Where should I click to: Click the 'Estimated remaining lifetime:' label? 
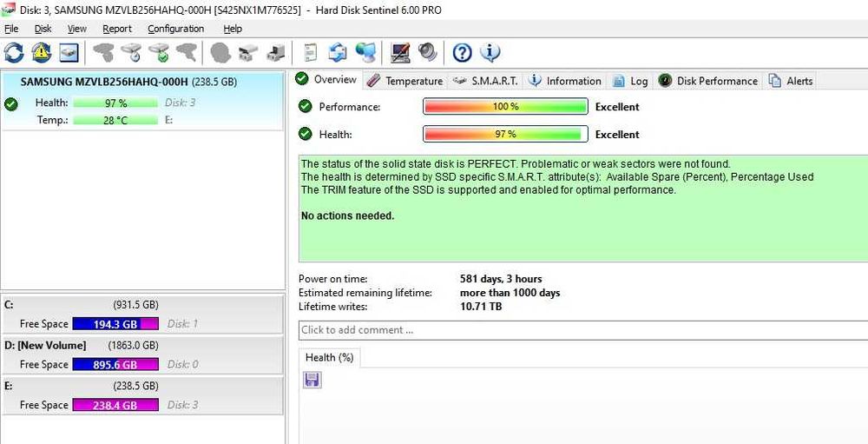365,293
